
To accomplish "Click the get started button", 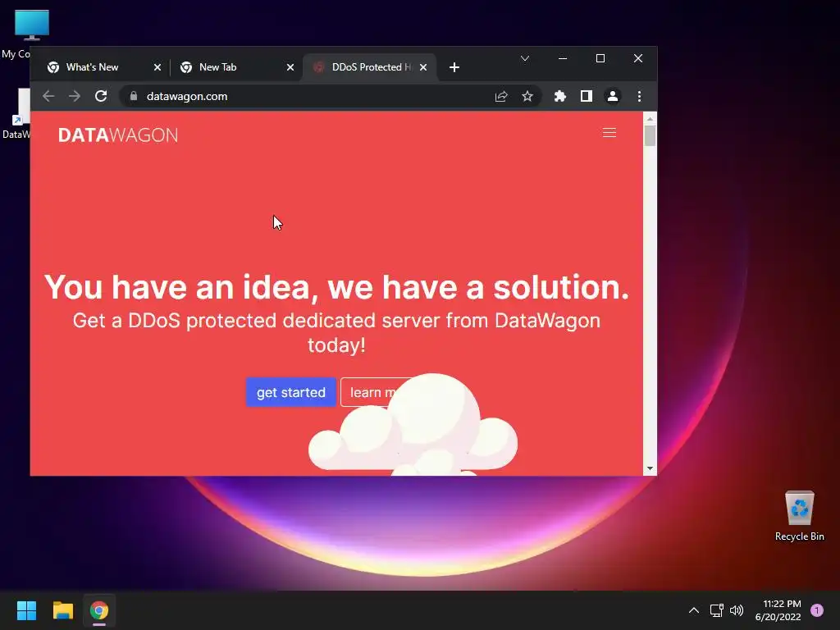I will (x=291, y=392).
